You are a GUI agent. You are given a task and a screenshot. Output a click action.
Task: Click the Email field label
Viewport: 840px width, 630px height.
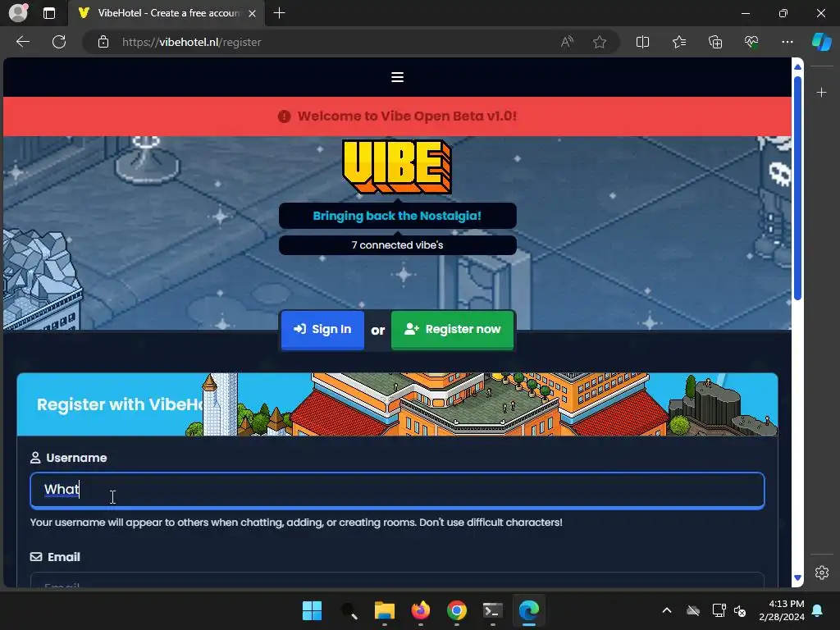coord(64,557)
